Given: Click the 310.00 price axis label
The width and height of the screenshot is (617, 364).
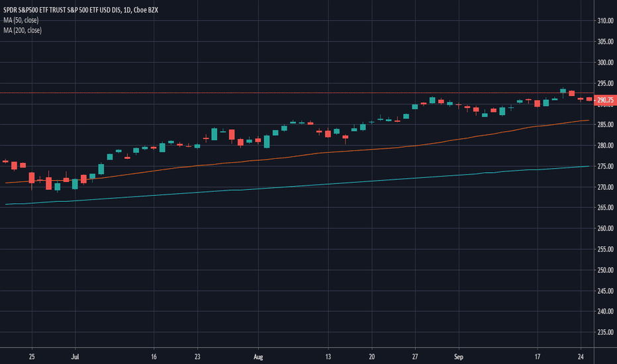Looking at the screenshot, I should click(605, 21).
